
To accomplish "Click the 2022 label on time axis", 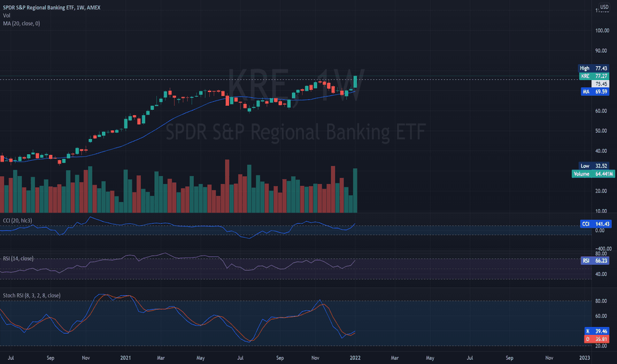I will coord(355,357).
